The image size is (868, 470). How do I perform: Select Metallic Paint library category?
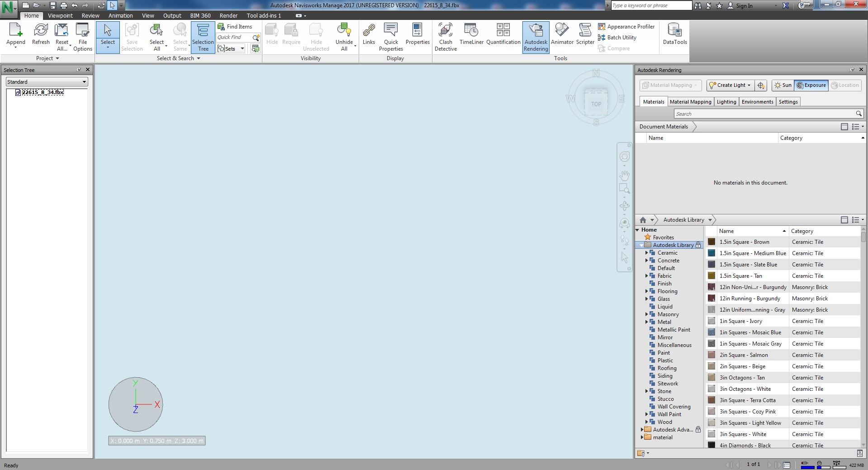674,330
